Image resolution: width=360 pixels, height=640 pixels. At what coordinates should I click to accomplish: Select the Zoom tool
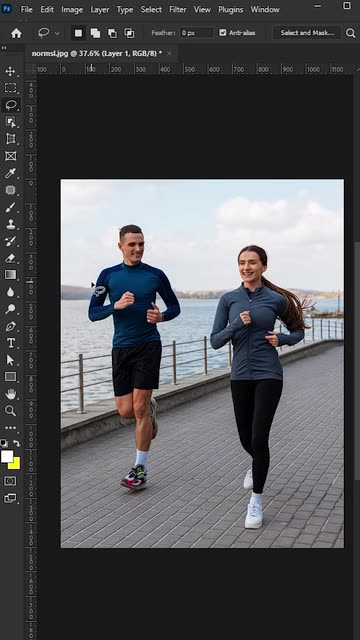pos(10,411)
